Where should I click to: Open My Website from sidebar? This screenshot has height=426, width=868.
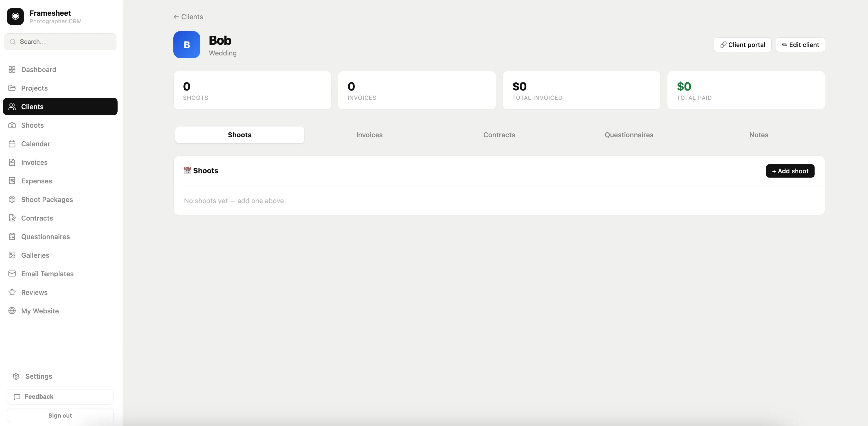click(x=60, y=311)
